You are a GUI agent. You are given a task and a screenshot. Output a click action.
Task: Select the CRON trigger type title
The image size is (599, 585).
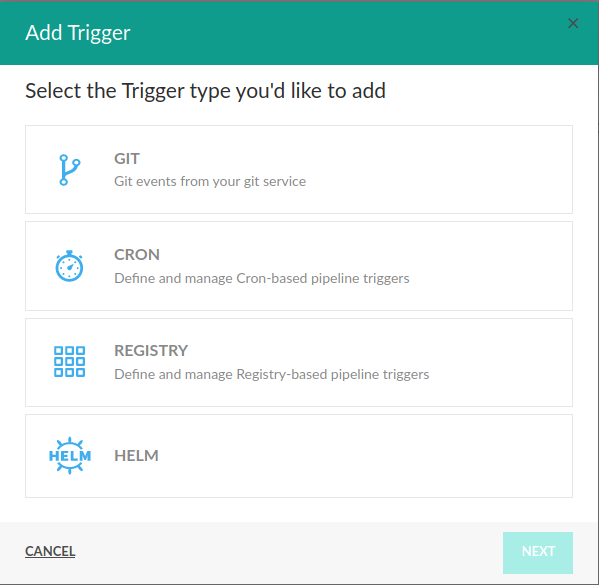coord(137,254)
